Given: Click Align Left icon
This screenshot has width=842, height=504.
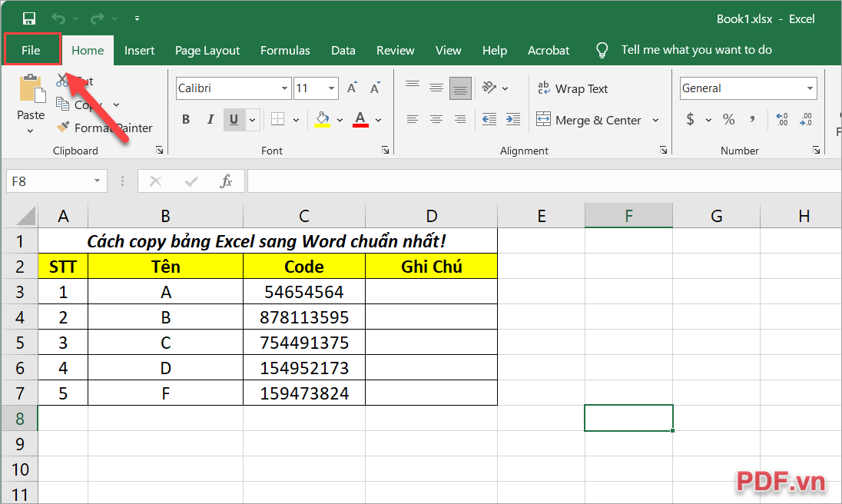Looking at the screenshot, I should click(x=413, y=119).
